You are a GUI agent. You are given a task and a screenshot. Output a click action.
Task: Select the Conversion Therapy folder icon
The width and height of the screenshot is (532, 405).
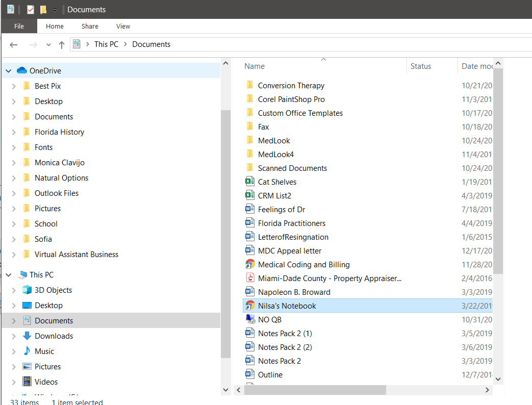click(250, 85)
